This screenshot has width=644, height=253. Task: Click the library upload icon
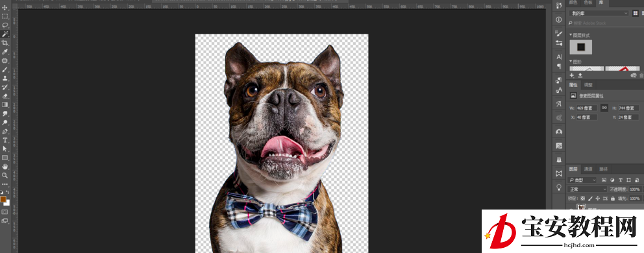coord(580,75)
